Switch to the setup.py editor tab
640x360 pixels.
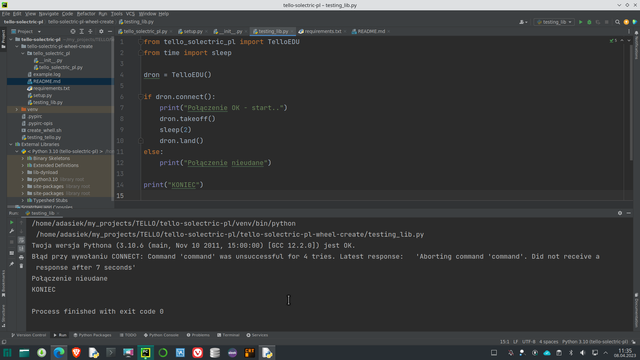pyautogui.click(x=191, y=31)
